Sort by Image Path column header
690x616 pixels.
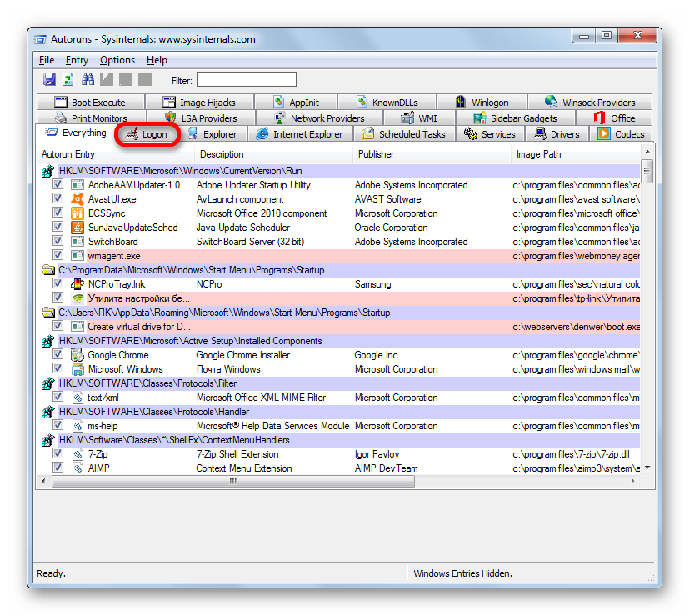[x=576, y=154]
